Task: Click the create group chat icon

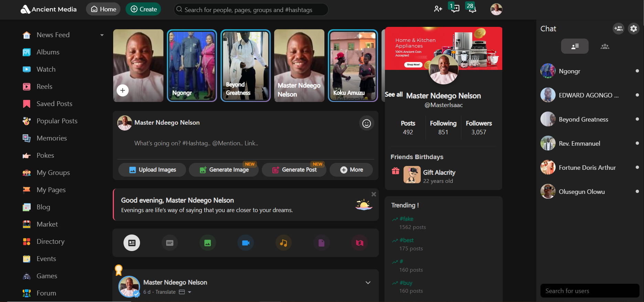Action: tap(618, 29)
